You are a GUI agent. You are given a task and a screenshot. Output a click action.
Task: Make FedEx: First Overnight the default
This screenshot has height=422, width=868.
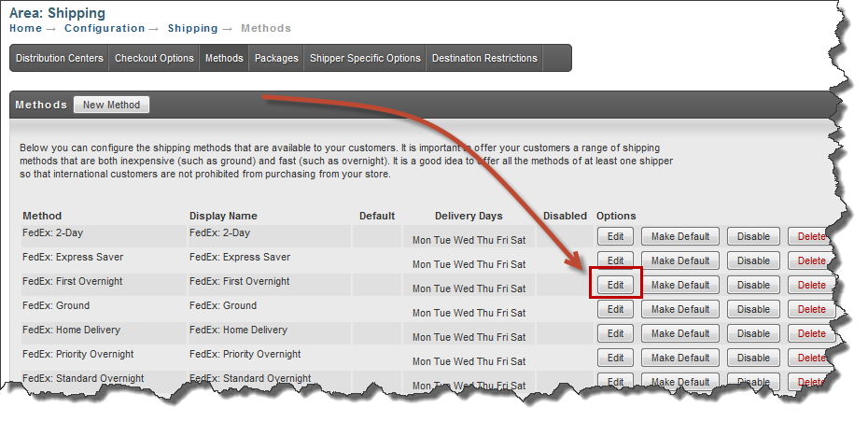pos(679,285)
